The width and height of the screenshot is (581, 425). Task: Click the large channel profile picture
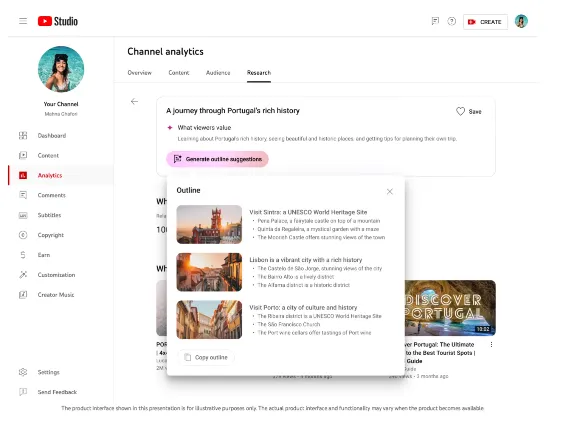pyautogui.click(x=61, y=69)
